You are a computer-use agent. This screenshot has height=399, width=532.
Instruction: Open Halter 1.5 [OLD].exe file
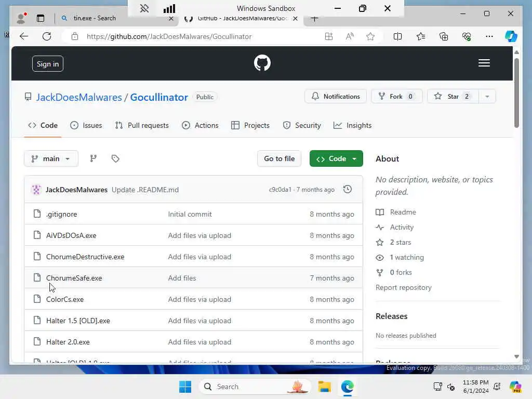pos(78,321)
